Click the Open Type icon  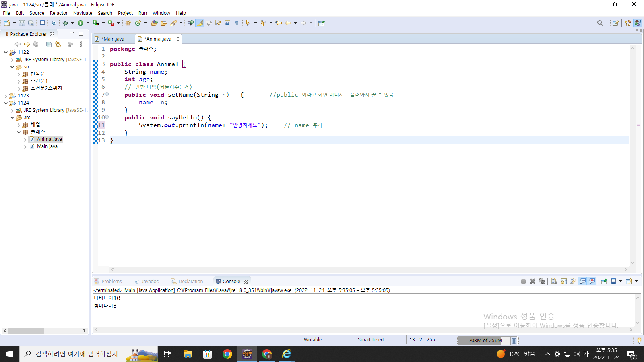154,23
